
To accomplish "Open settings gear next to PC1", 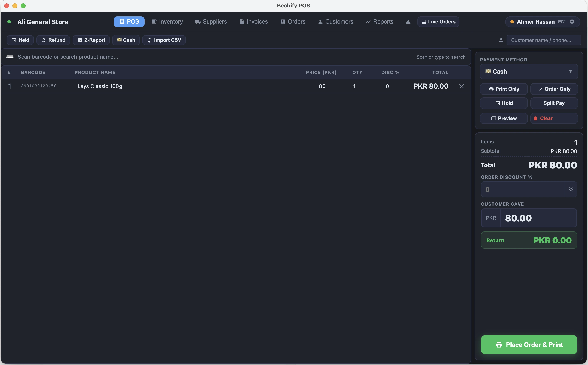I will pyautogui.click(x=572, y=22).
